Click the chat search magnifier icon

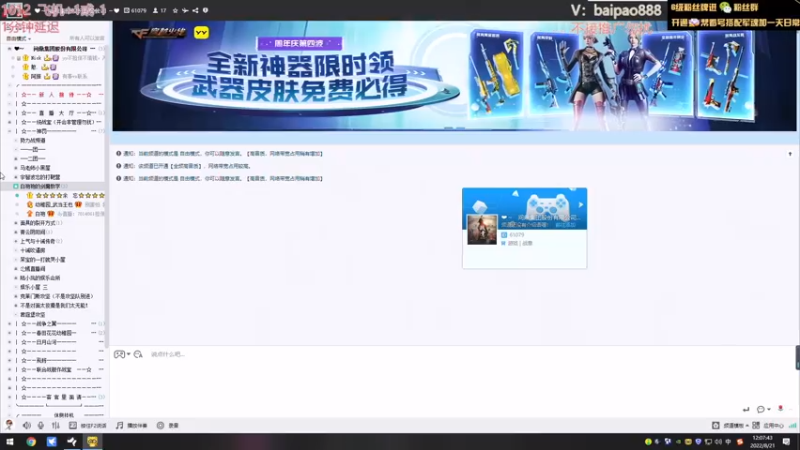point(138,354)
